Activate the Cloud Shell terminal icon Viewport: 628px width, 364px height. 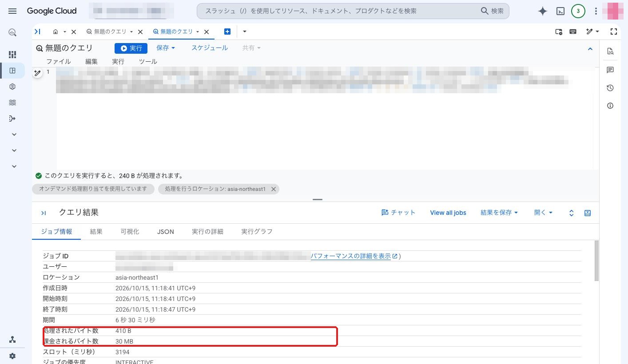coord(560,12)
